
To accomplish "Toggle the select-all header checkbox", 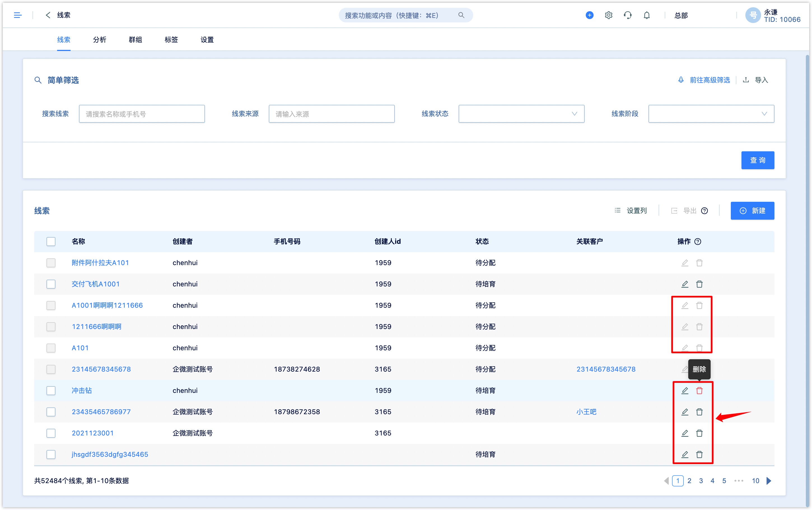I will tap(51, 242).
